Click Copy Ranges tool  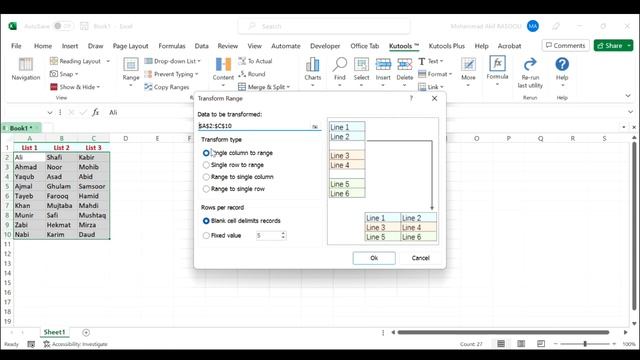tap(167, 87)
